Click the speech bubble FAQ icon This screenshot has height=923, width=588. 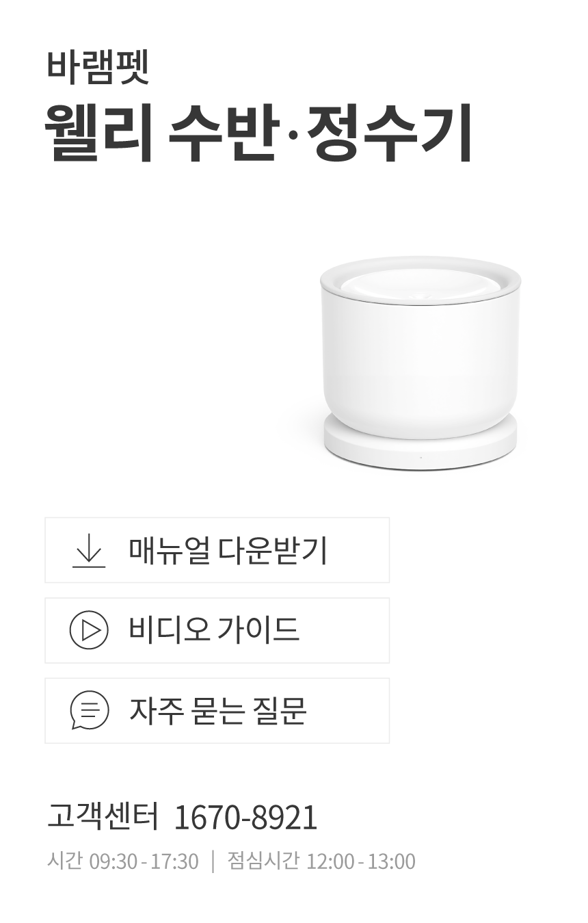89,710
